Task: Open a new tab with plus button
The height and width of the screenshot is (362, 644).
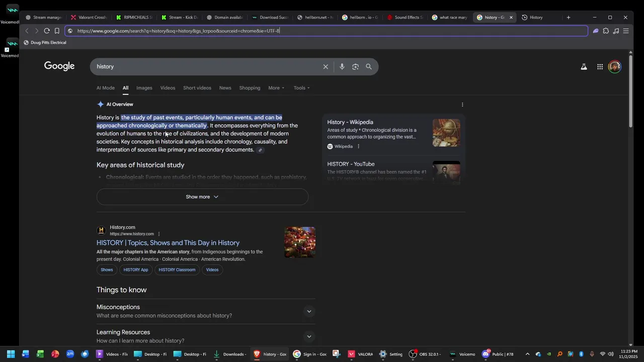Action: 569,17
